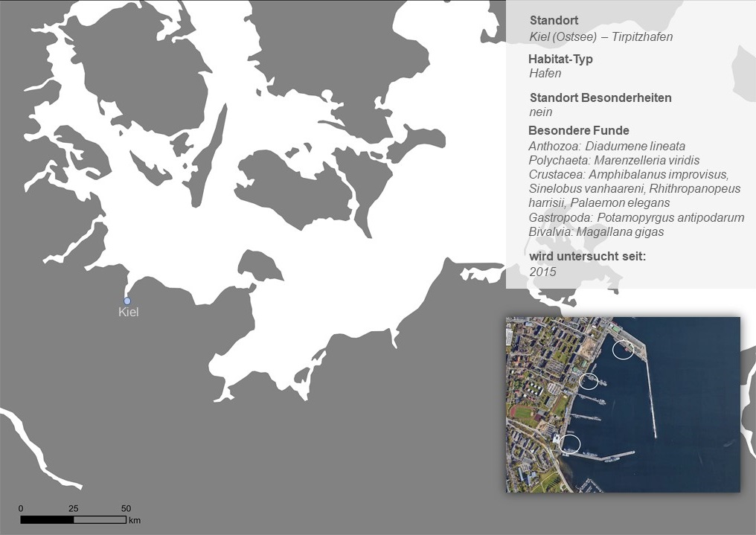Click the "Habitat-Typ" heading
The height and width of the screenshot is (535, 756).
click(560, 60)
